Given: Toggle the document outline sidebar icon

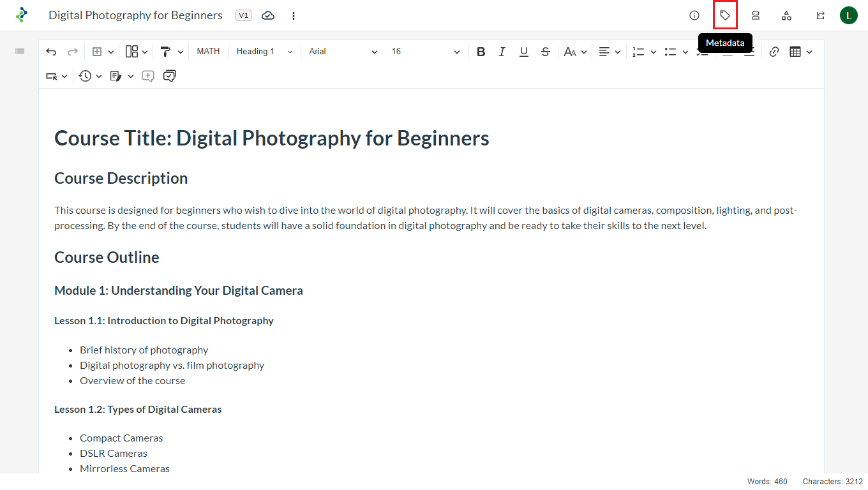Looking at the screenshot, I should [x=20, y=51].
